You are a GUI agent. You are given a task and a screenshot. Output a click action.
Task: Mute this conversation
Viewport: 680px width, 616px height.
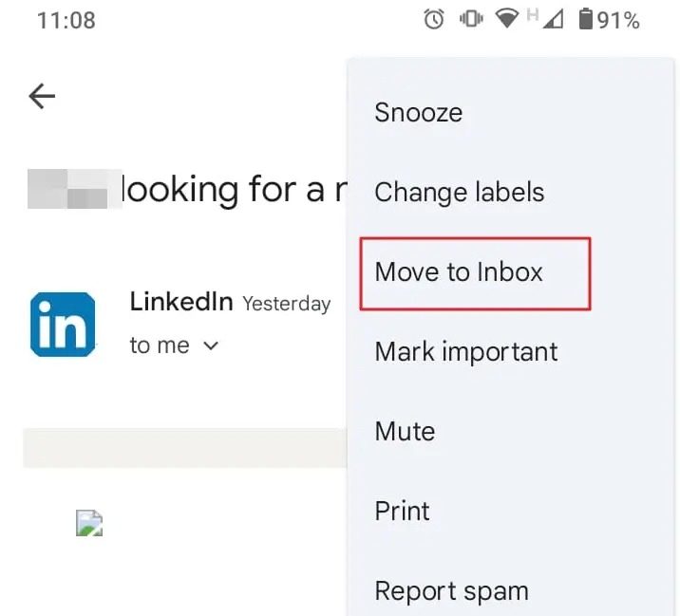tap(405, 432)
